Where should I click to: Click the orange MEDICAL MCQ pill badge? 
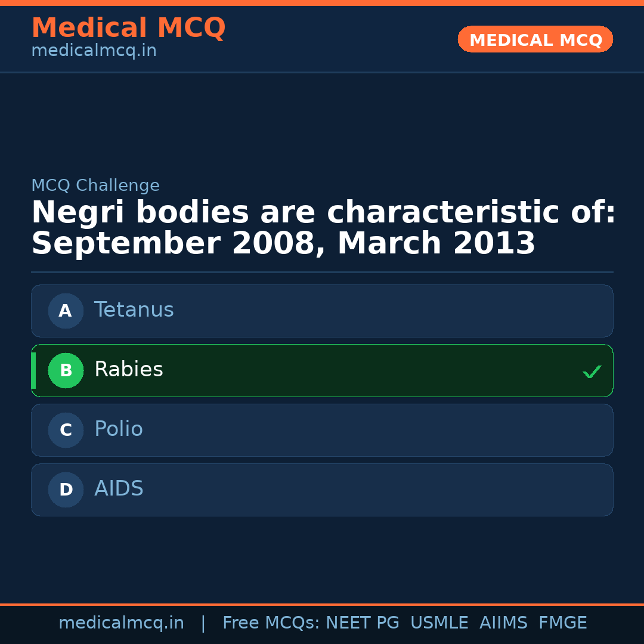[x=535, y=39]
